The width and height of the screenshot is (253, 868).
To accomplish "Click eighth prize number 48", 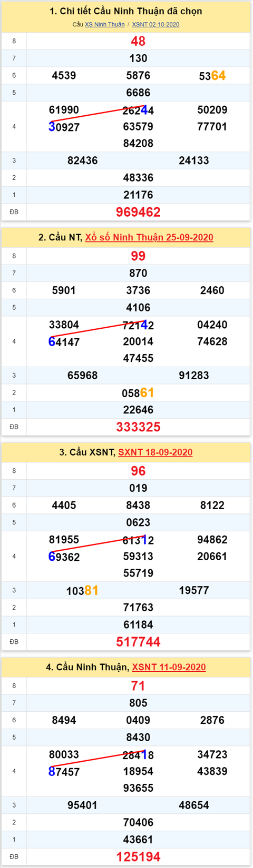I will [138, 41].
